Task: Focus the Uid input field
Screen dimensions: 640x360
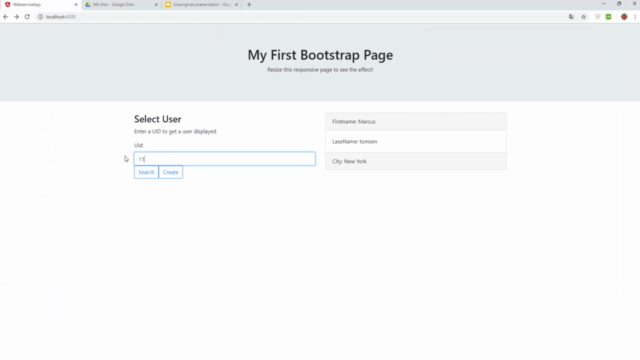Action: (x=224, y=159)
